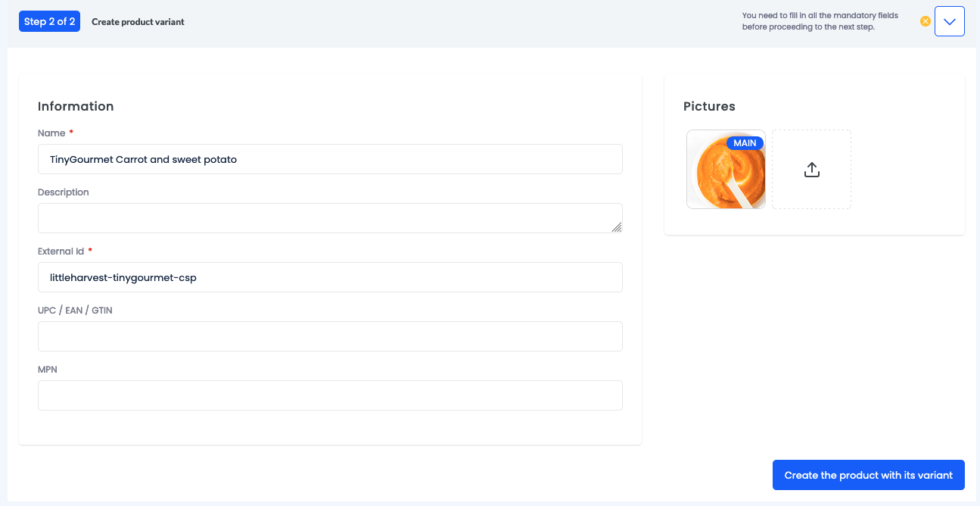Click the Create product variant header label
This screenshot has height=506, width=980.
pos(137,22)
